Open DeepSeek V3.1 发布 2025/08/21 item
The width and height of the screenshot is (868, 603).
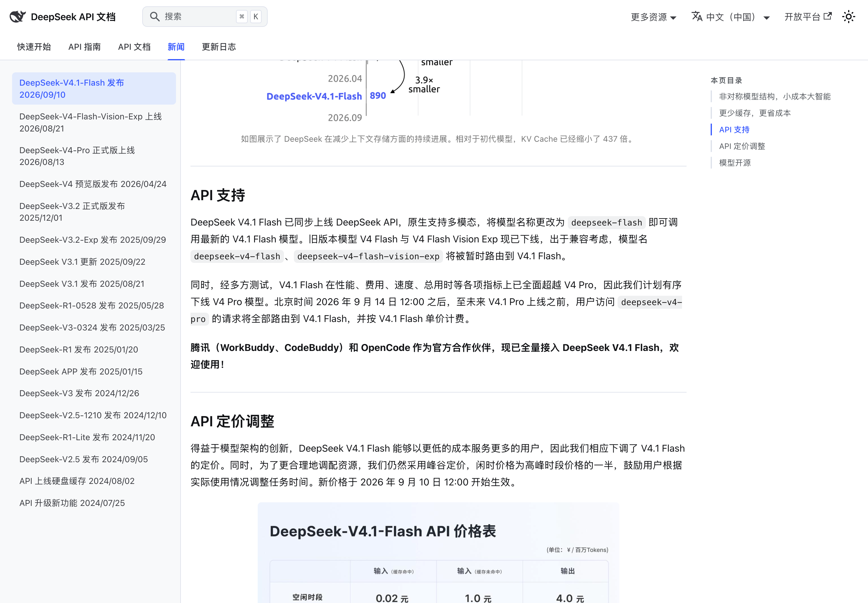tap(94, 284)
